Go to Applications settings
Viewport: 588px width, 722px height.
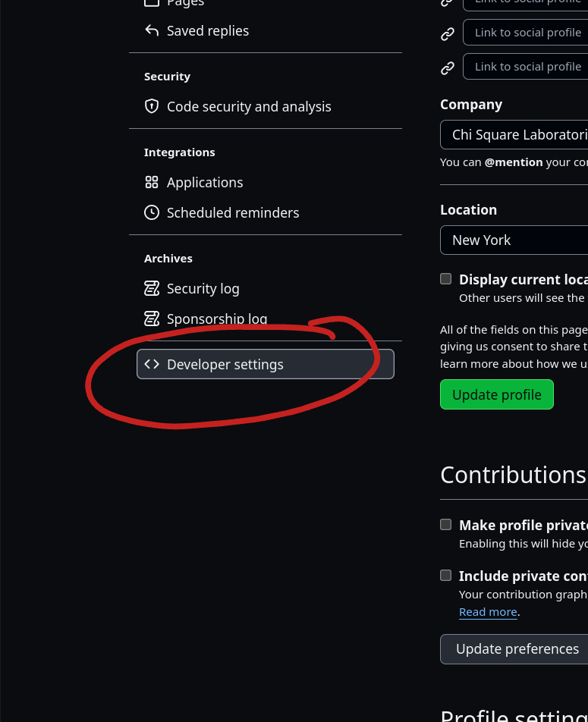[205, 182]
